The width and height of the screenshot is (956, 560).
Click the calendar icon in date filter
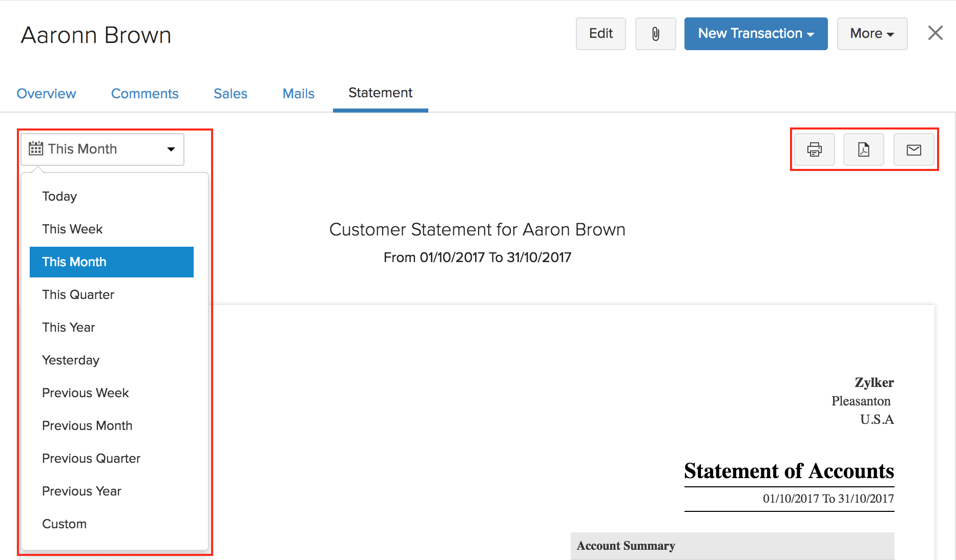(35, 148)
